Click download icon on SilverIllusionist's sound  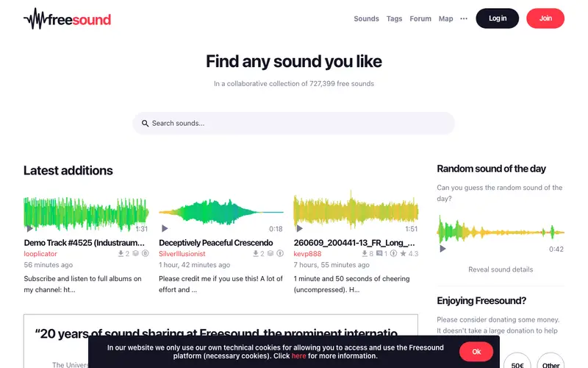pos(255,254)
